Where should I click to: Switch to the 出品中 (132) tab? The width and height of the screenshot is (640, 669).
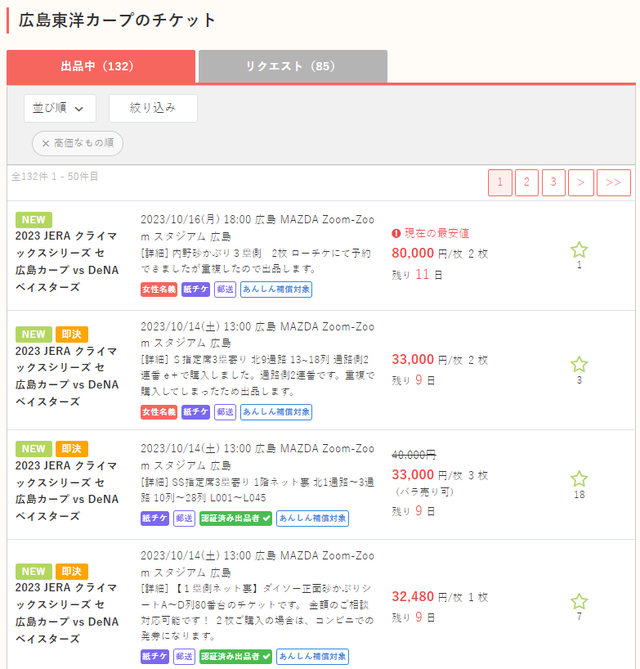101,66
